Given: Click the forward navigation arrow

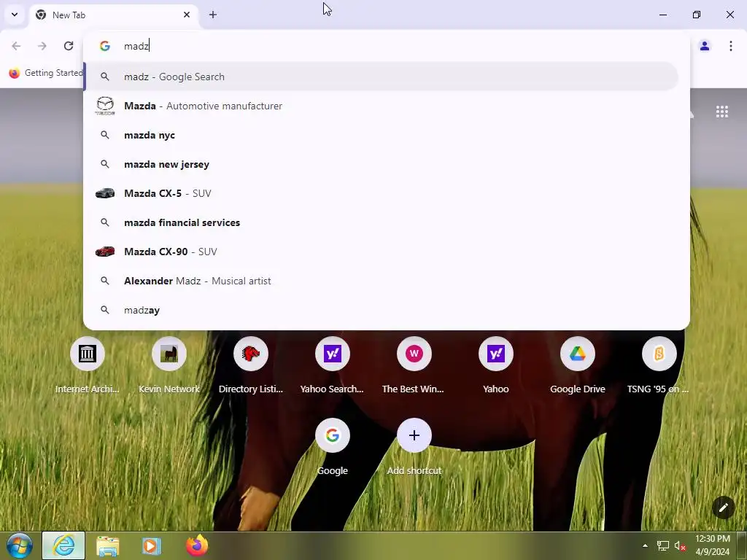Looking at the screenshot, I should coord(42,46).
